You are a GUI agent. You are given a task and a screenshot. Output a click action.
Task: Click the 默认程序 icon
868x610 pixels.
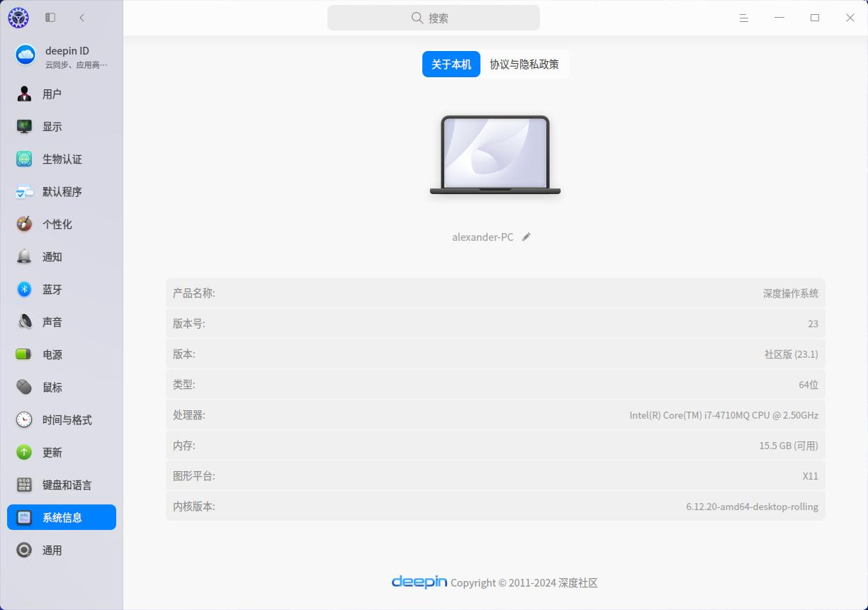click(x=24, y=191)
